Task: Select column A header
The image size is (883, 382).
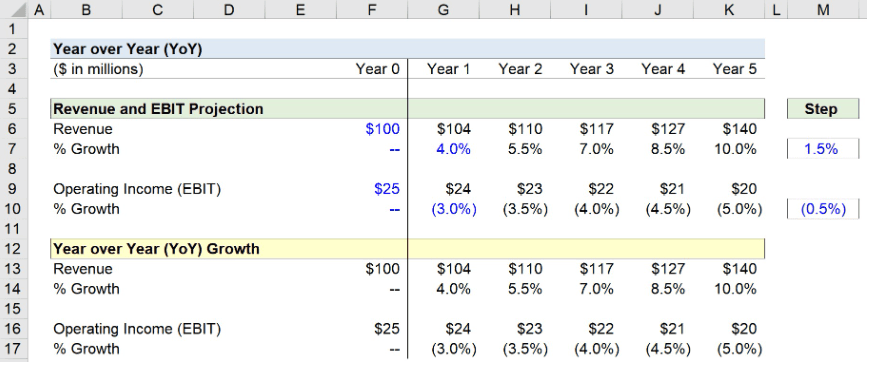Action: (39, 9)
